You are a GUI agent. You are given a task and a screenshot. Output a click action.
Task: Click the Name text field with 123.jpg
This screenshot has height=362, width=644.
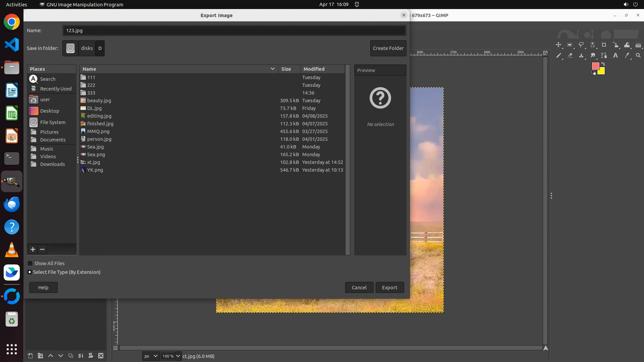234,31
